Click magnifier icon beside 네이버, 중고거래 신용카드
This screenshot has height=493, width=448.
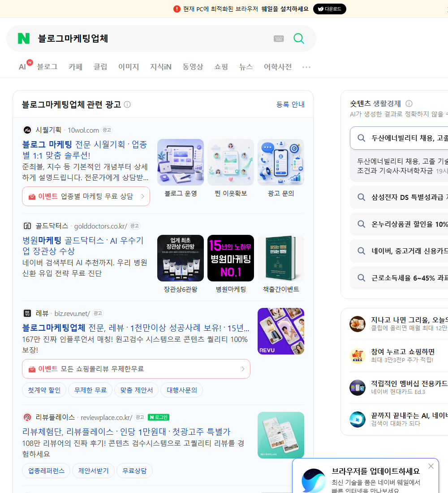[x=362, y=251]
